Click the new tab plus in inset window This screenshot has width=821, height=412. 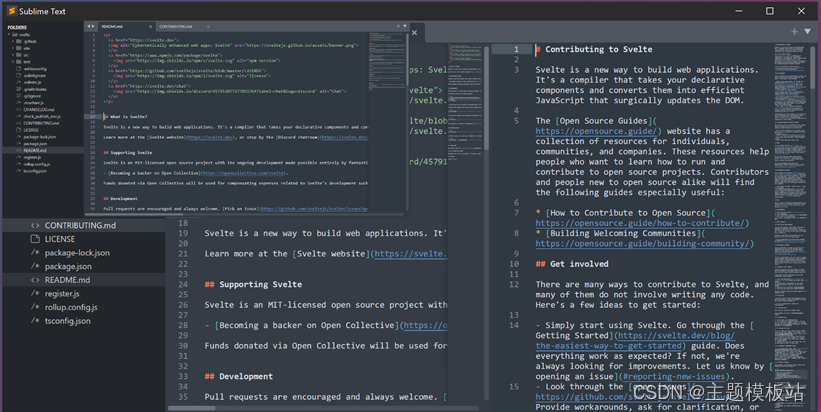point(398,26)
